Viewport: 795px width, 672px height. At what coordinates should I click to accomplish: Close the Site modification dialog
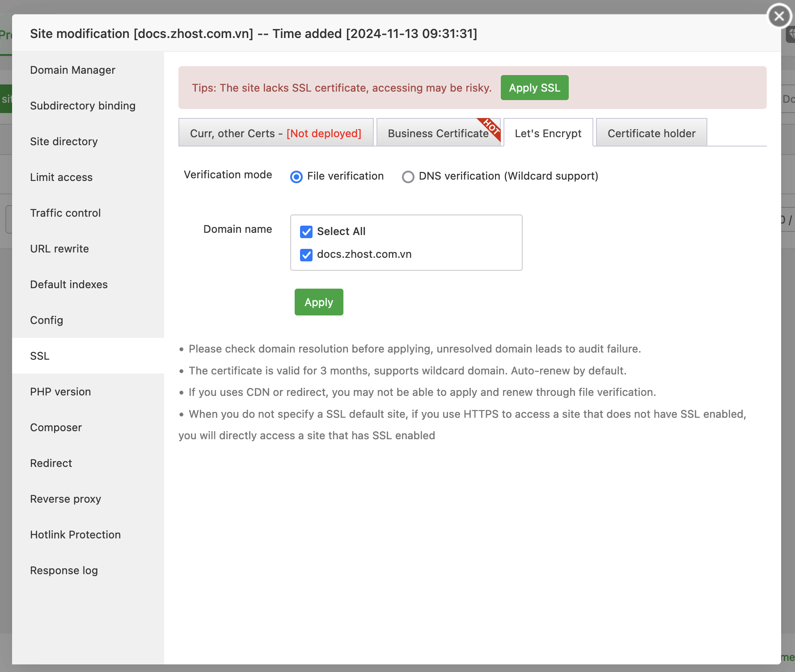point(778,16)
